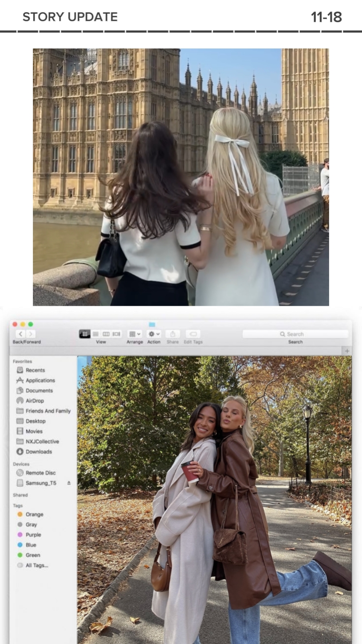The image size is (362, 644).
Task: Open the Arrange dropdown
Action: (134, 334)
